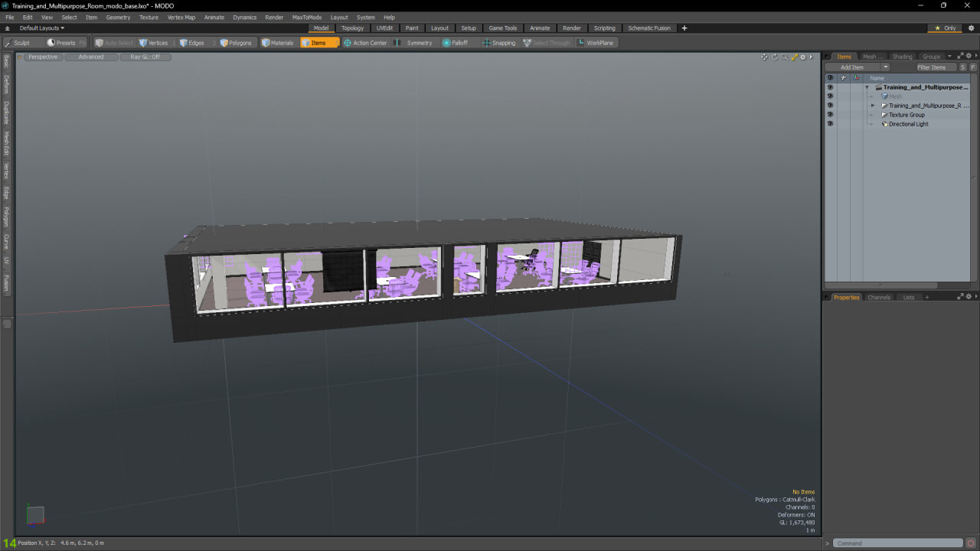Switch to the UVEdit layout tab
The image size is (980, 551).
384,28
